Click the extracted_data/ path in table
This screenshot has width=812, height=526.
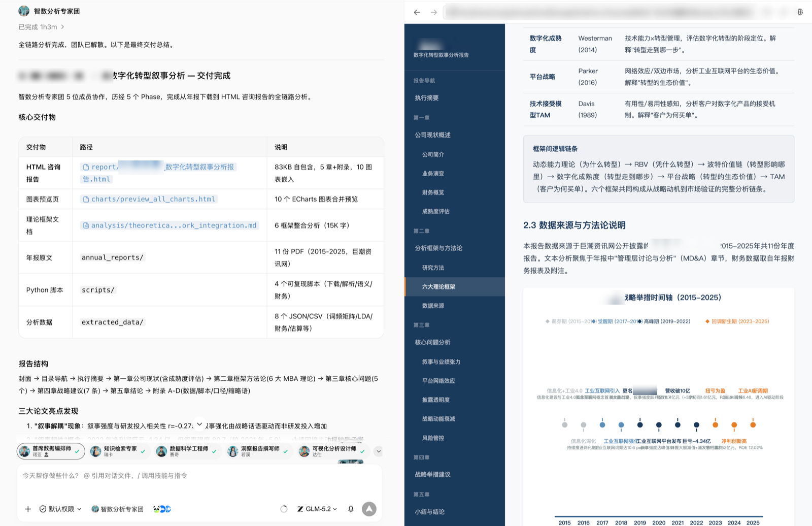pos(113,322)
